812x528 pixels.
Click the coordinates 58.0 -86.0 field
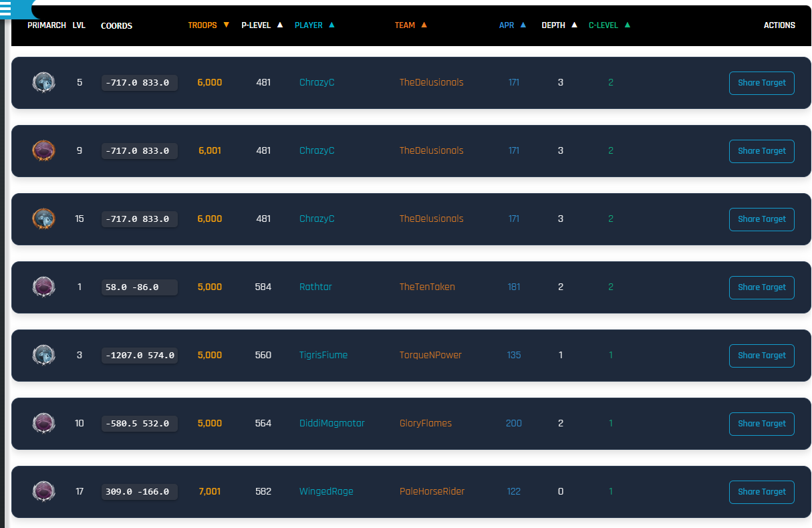(139, 287)
